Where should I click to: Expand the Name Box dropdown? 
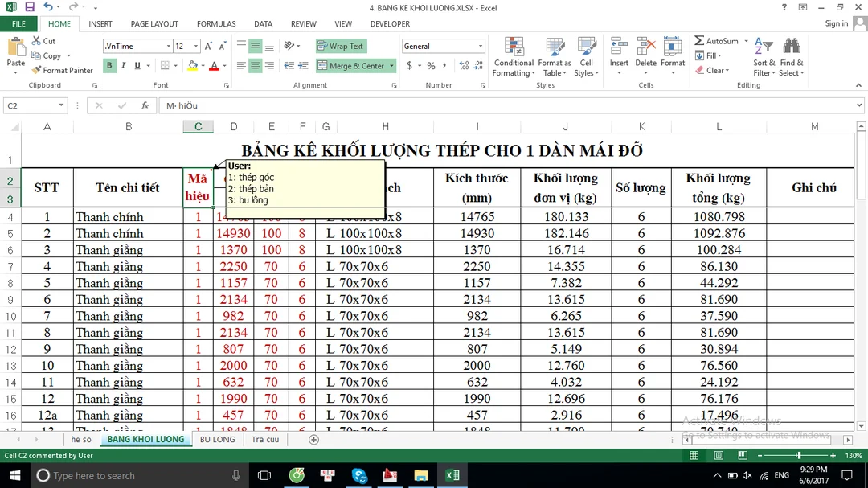[61, 105]
